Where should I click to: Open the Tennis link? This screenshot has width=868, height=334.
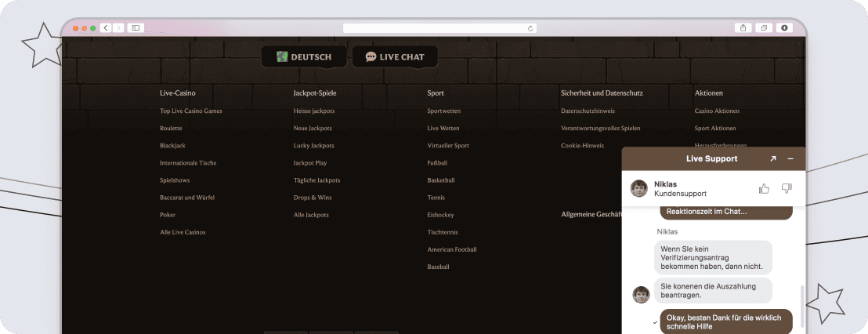point(436,198)
